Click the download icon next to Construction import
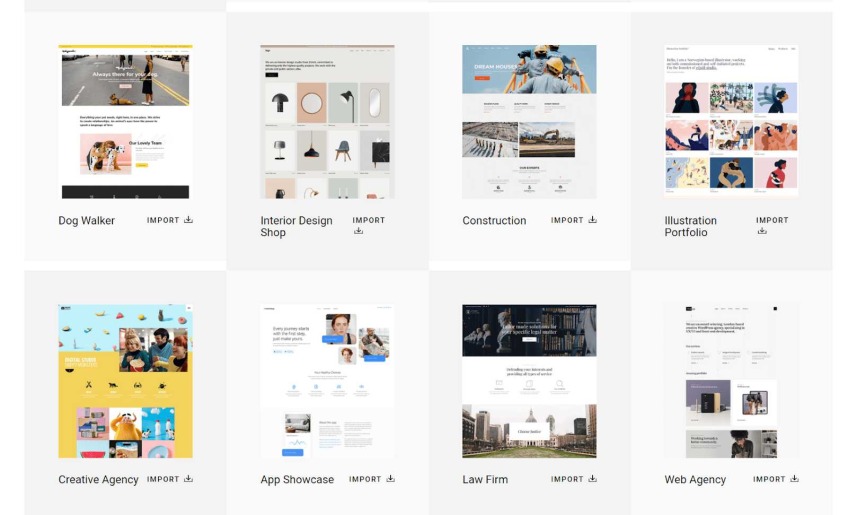 point(592,220)
